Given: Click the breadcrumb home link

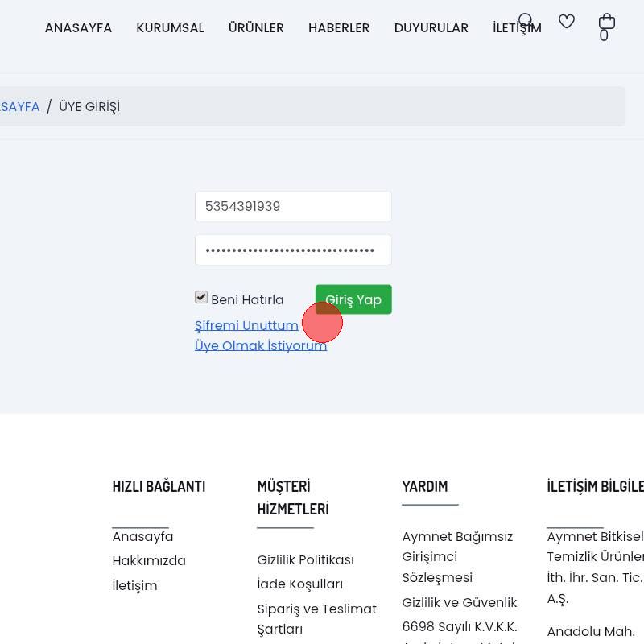Looking at the screenshot, I should point(19,107).
